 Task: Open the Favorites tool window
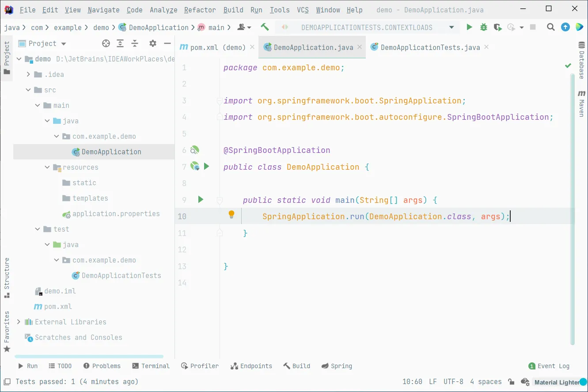pyautogui.click(x=7, y=331)
